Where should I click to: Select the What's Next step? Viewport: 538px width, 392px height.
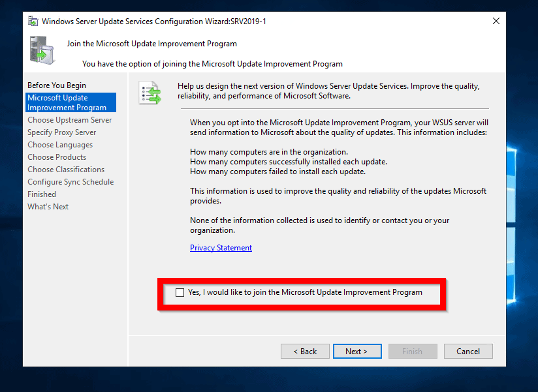(x=48, y=206)
